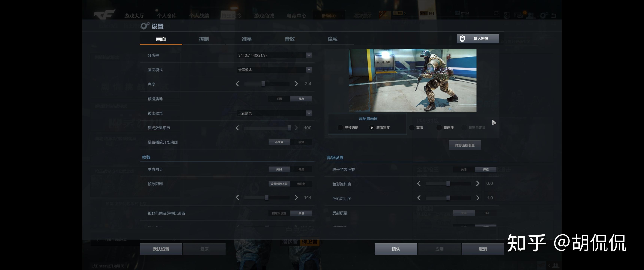Open the 被击效果 hit effect dropdown
The height and width of the screenshot is (270, 644).
(x=309, y=113)
